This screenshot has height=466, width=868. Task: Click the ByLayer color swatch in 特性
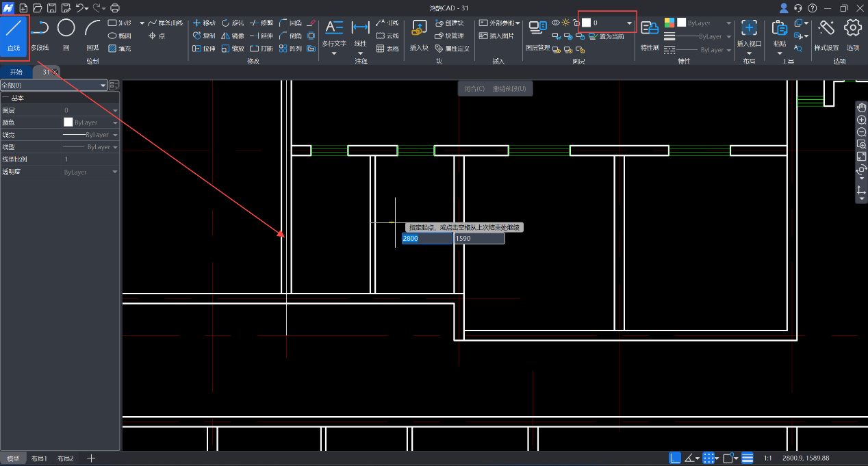tap(682, 23)
